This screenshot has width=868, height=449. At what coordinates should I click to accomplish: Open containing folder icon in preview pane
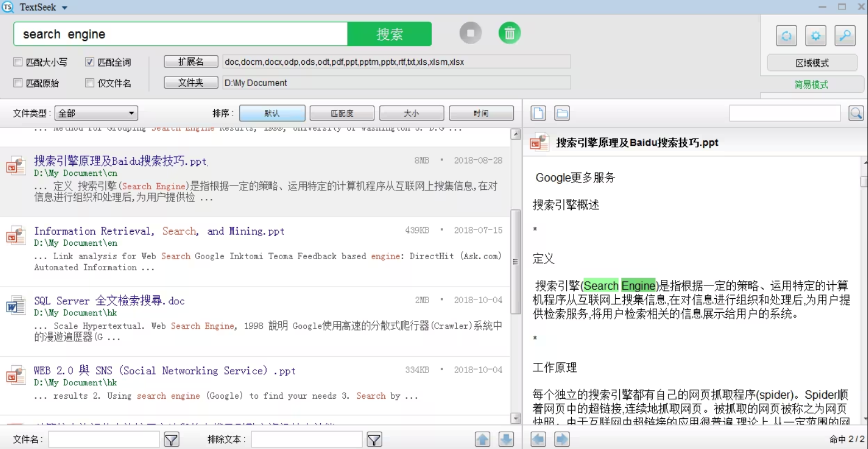562,112
